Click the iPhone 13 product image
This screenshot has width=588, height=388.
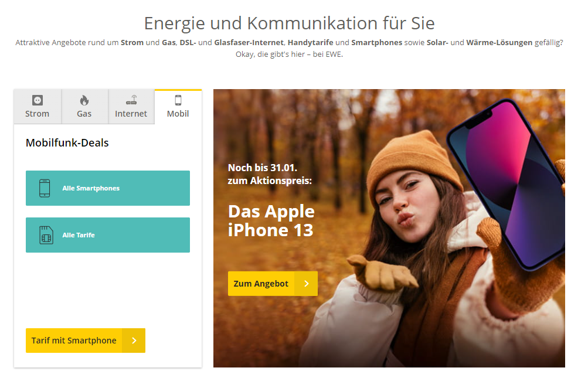507,183
